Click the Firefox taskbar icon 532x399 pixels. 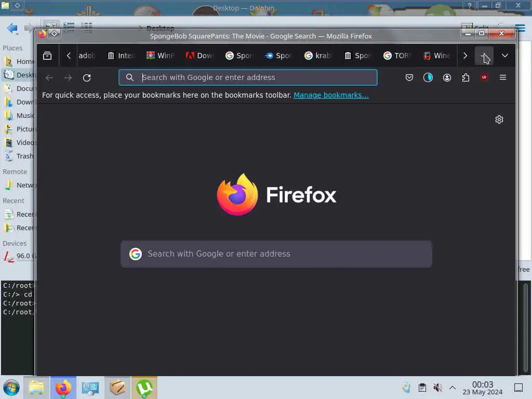tap(63, 388)
